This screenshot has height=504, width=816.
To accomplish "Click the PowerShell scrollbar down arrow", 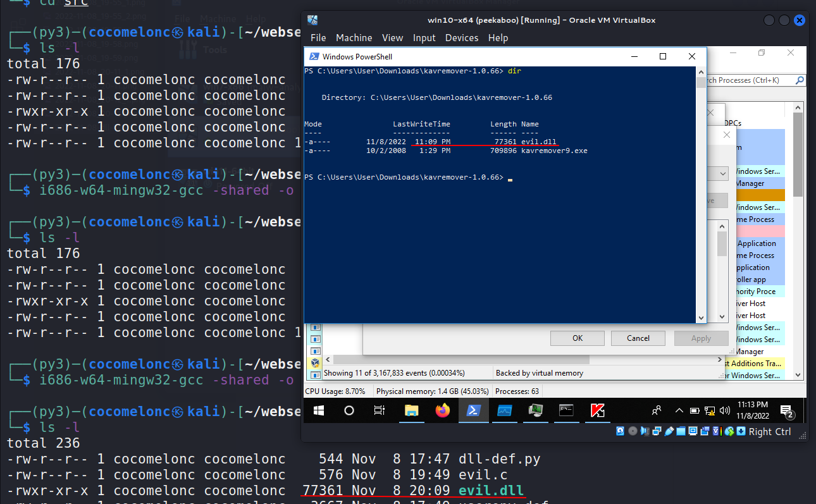I will [700, 317].
